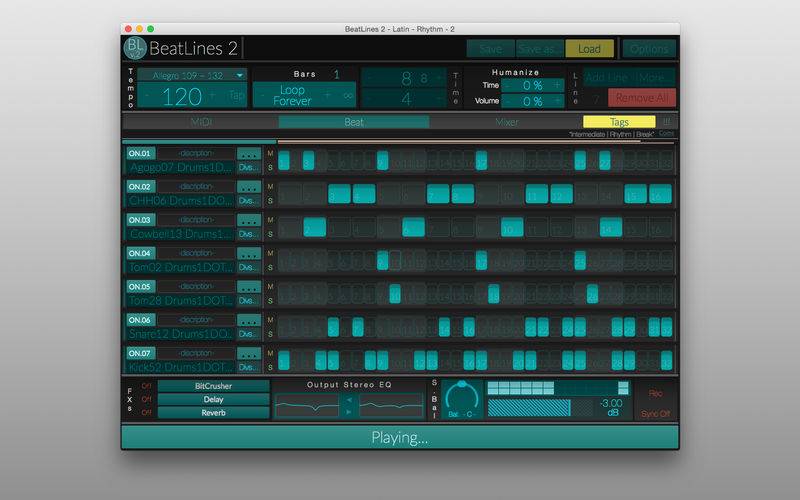This screenshot has width=800, height=500.
Task: Solo the Tom02 line with S
Action: (x=270, y=267)
